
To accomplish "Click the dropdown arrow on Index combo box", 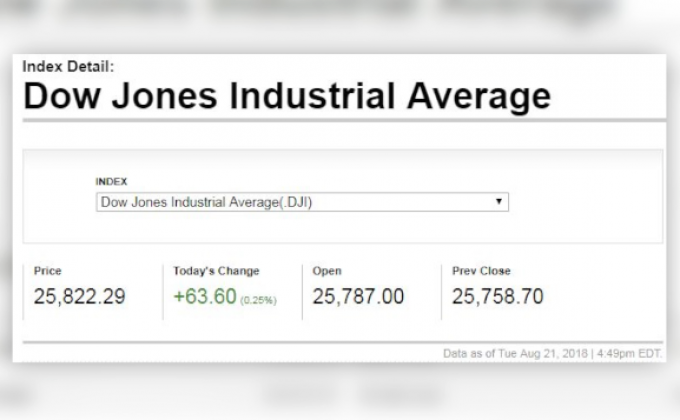I will point(499,202).
